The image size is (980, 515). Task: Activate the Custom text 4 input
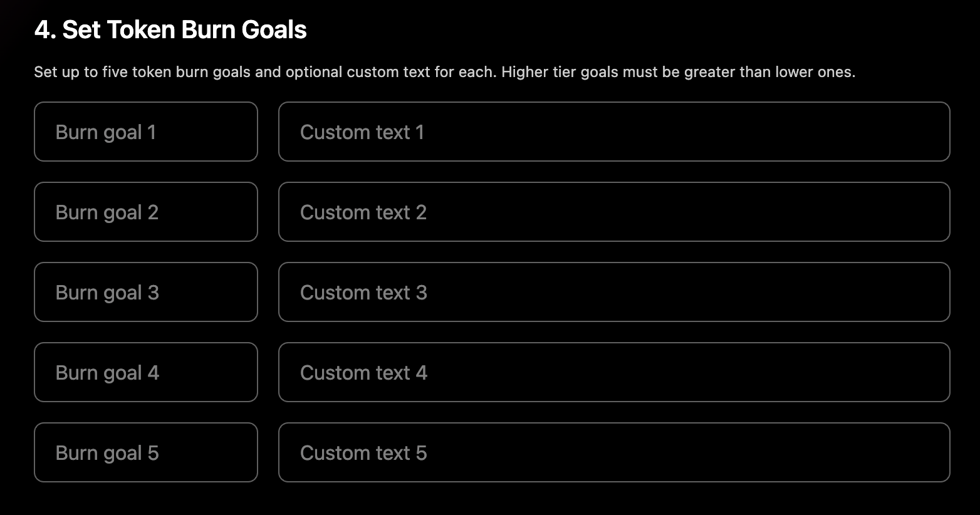coord(613,372)
